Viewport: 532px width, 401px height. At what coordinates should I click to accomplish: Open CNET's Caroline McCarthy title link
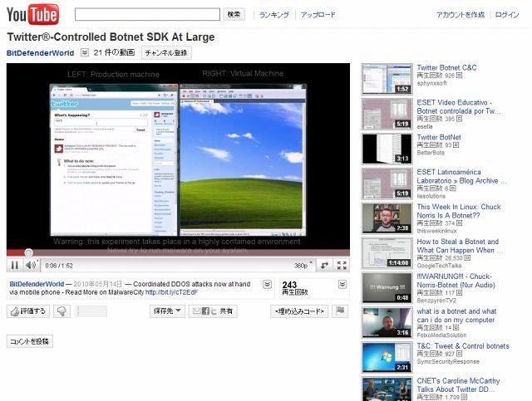point(458,385)
